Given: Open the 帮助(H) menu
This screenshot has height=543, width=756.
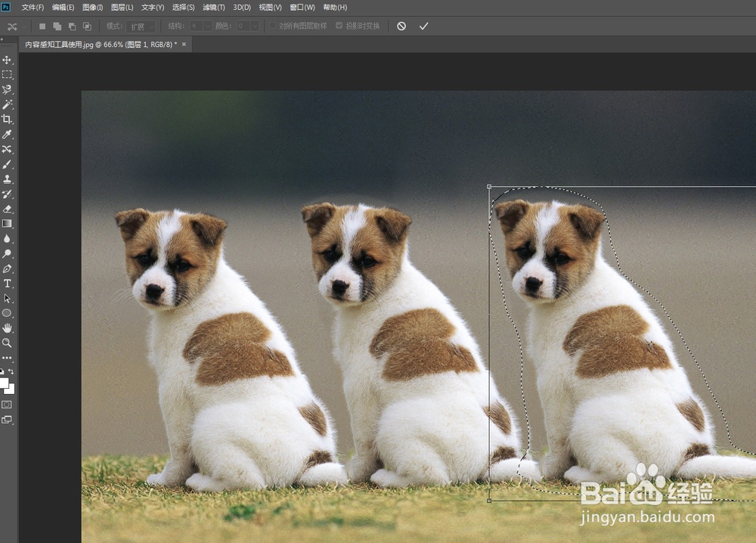Looking at the screenshot, I should (x=335, y=8).
